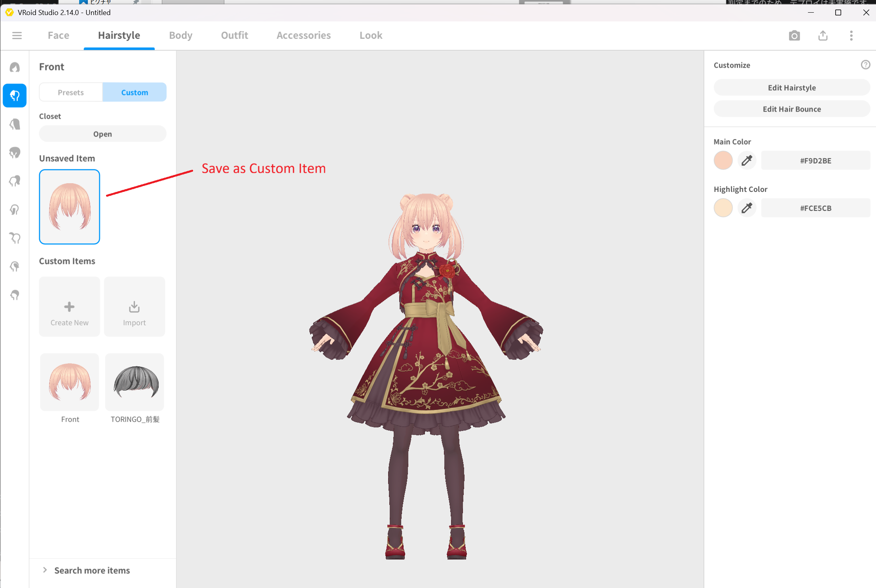The height and width of the screenshot is (588, 876).
Task: Pick Main Color with eyedropper
Action: pos(747,161)
